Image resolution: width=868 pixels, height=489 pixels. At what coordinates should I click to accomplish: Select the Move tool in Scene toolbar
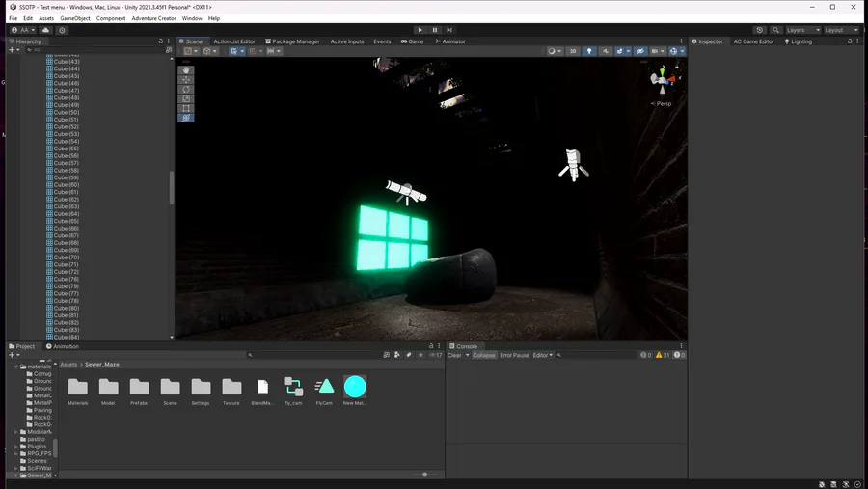[x=187, y=80]
